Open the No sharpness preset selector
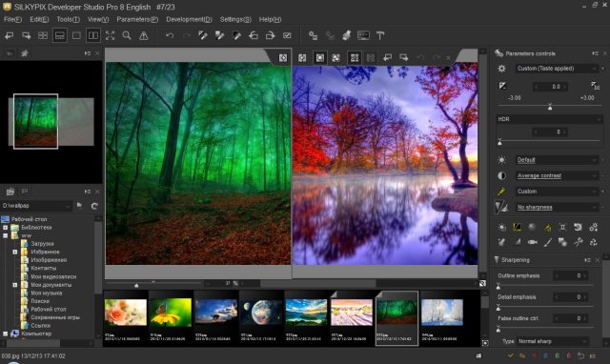The image size is (610, 364). point(557,208)
